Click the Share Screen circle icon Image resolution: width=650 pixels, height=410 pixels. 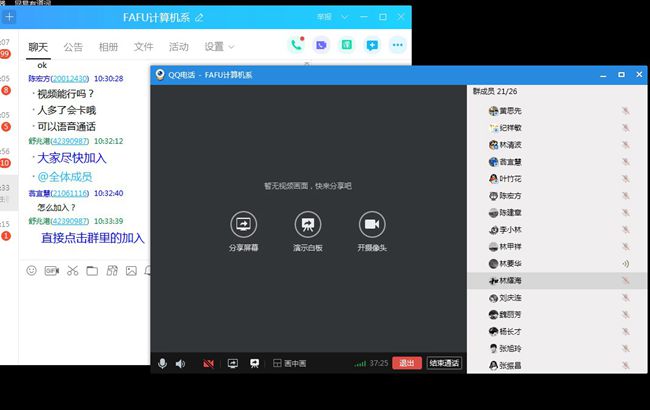(x=243, y=224)
